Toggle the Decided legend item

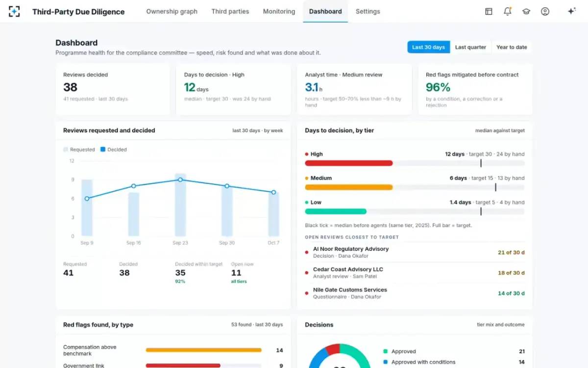point(114,150)
